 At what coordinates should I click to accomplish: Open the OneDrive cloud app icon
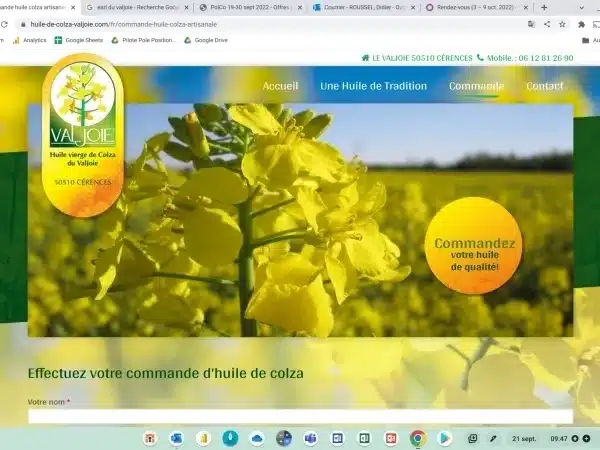(257, 438)
